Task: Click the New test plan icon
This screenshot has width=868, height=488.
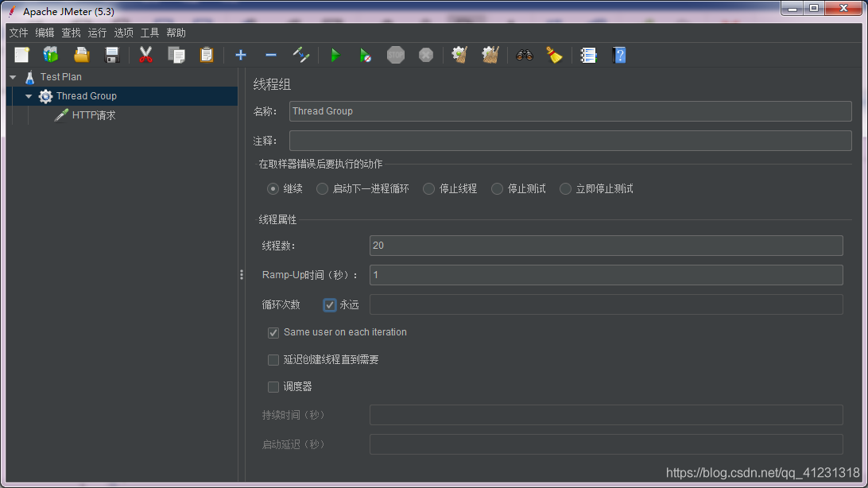Action: pyautogui.click(x=21, y=55)
